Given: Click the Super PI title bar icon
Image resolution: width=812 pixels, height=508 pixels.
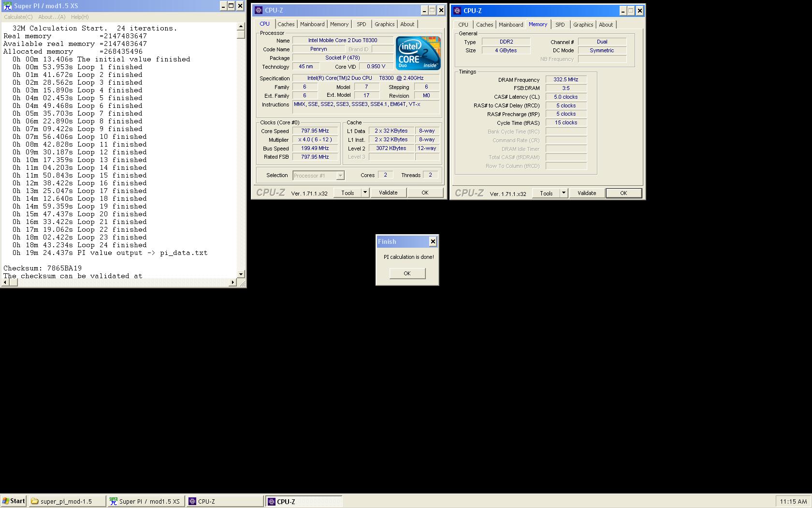Looking at the screenshot, I should [x=7, y=6].
